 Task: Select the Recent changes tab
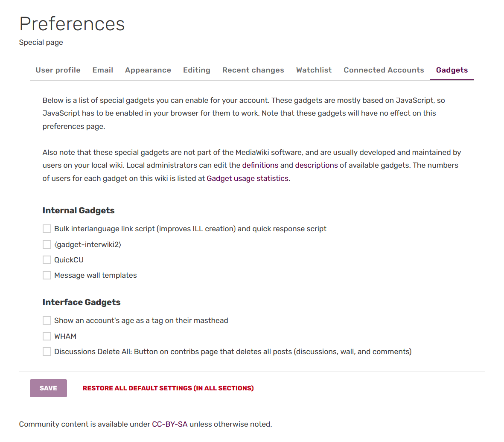point(253,70)
